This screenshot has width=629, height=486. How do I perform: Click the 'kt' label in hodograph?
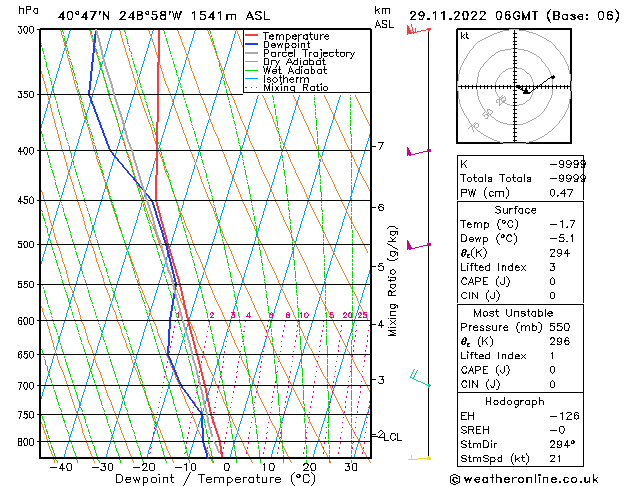[x=465, y=36]
